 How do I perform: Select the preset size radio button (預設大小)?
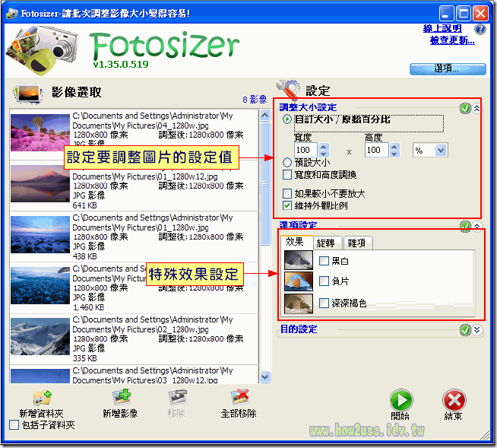point(287,163)
